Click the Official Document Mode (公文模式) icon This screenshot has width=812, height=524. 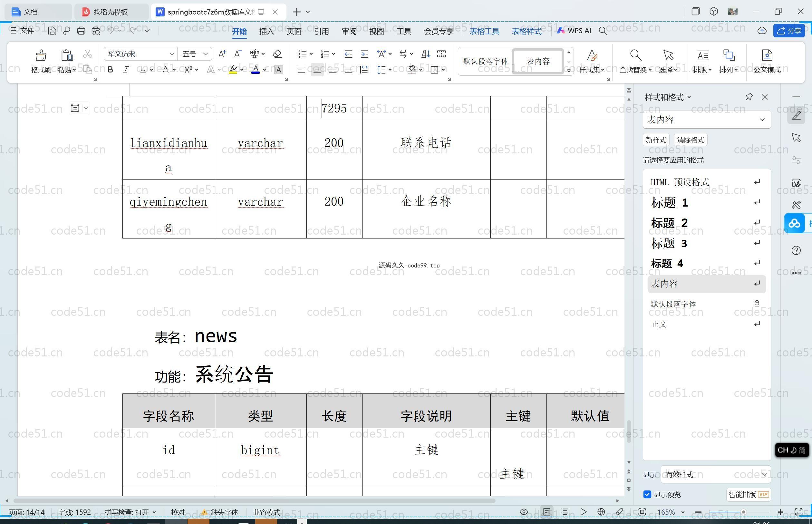coord(767,55)
